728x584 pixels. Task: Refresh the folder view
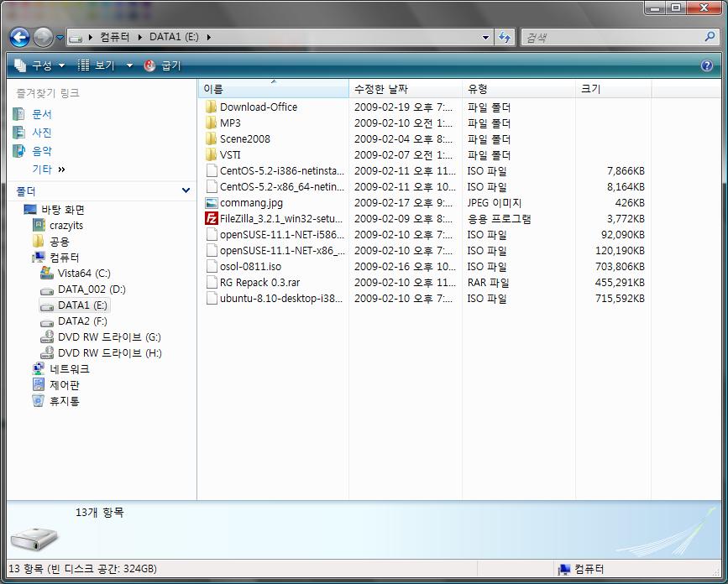tap(505, 37)
